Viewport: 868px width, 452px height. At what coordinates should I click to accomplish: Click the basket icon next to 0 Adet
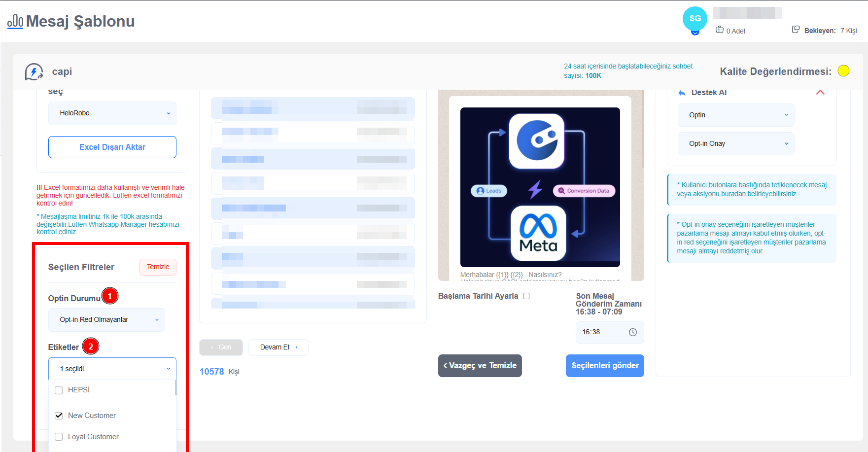[719, 30]
